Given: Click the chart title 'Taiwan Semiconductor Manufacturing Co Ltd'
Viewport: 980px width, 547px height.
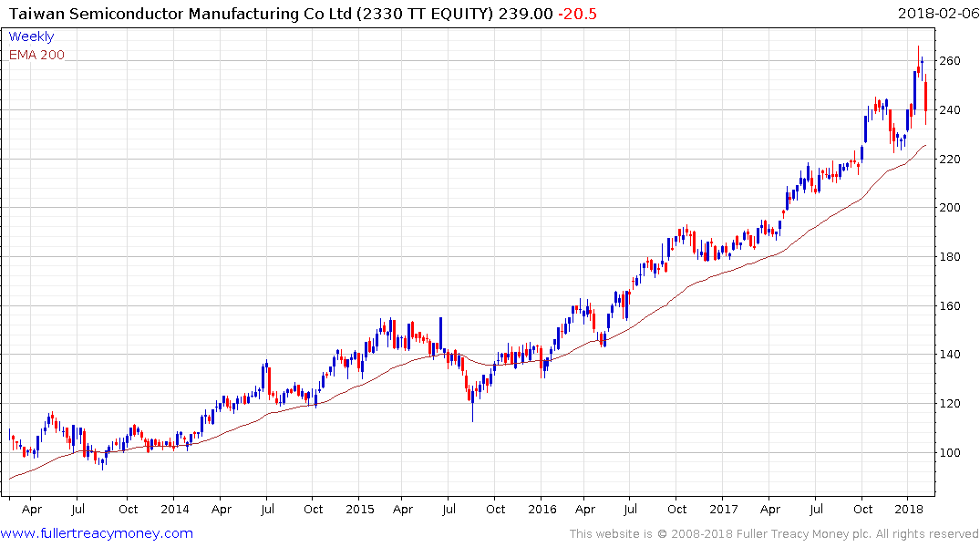Looking at the screenshot, I should tap(181, 14).
